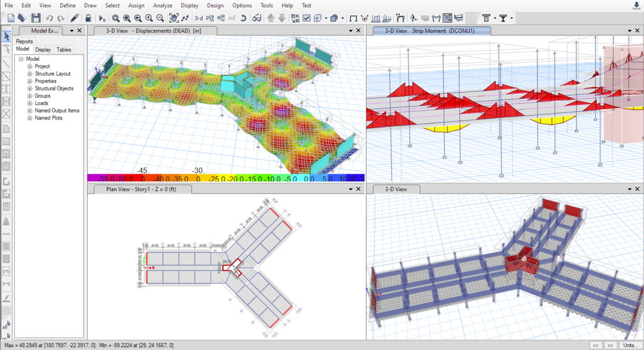
Task: Click the Elevation view toolbar icon
Action: 221,18
